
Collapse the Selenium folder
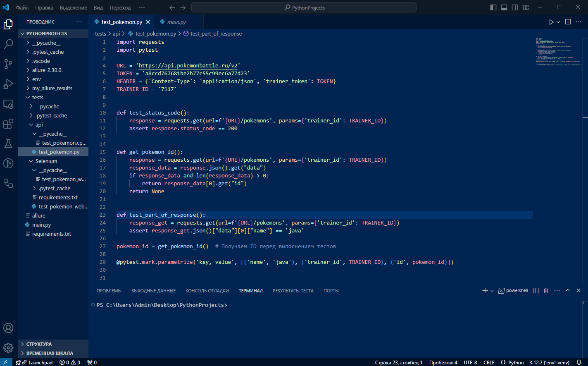(x=53, y=161)
